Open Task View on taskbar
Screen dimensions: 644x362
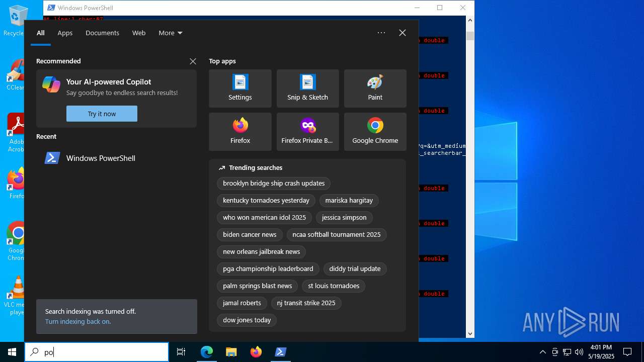[181, 352]
